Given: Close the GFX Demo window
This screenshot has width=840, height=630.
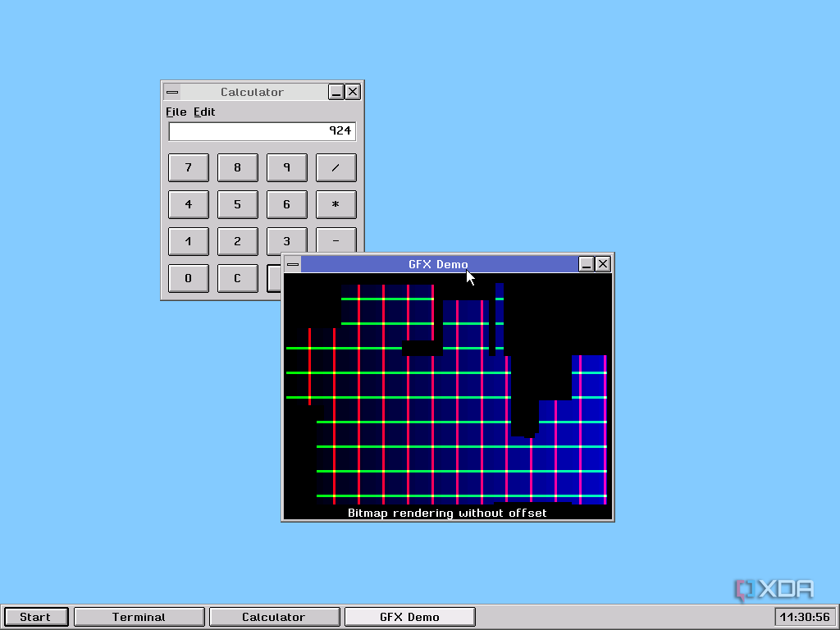Looking at the screenshot, I should [x=603, y=264].
